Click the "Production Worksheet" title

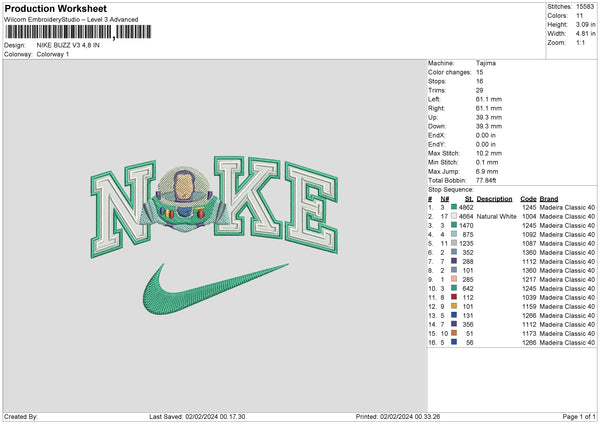click(55, 8)
